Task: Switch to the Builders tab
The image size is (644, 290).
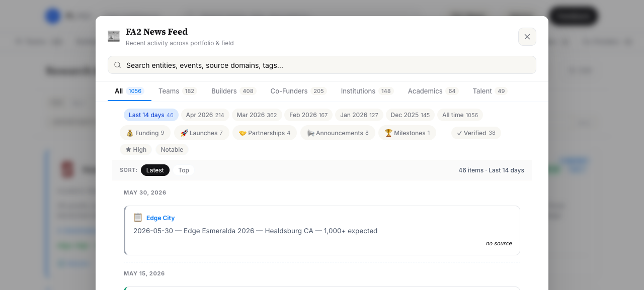Action: coord(234,91)
